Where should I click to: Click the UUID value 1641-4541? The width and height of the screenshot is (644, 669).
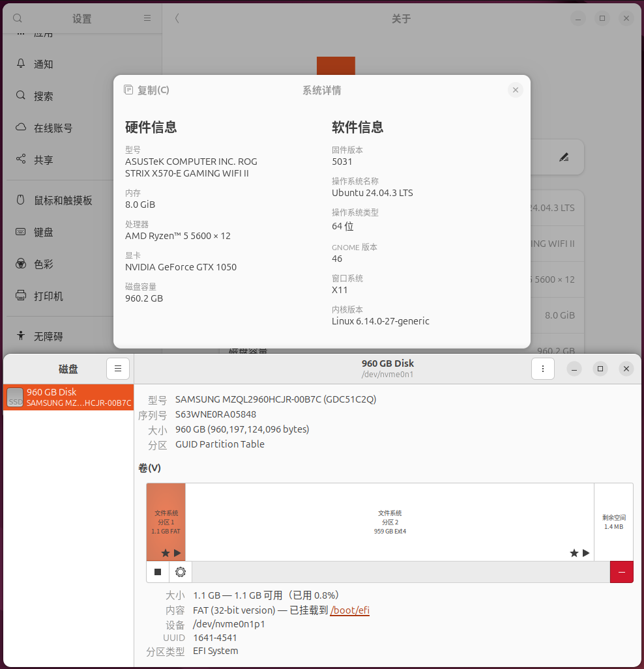(x=215, y=638)
